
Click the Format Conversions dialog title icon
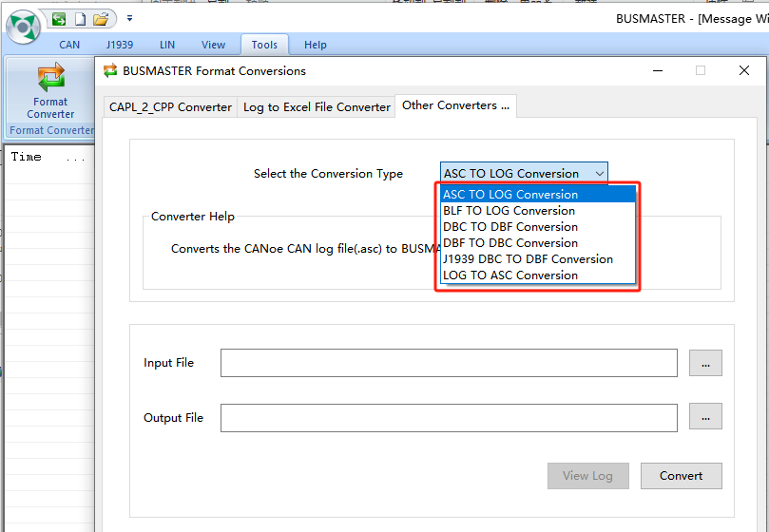[110, 70]
